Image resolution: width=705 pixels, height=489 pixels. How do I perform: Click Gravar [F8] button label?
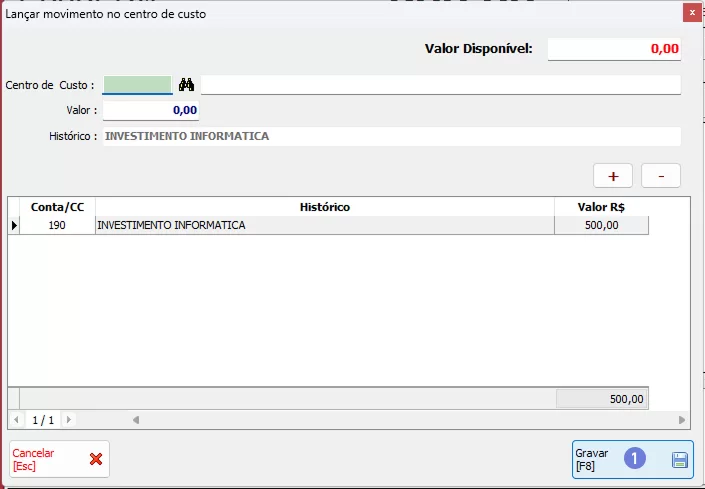[592, 460]
